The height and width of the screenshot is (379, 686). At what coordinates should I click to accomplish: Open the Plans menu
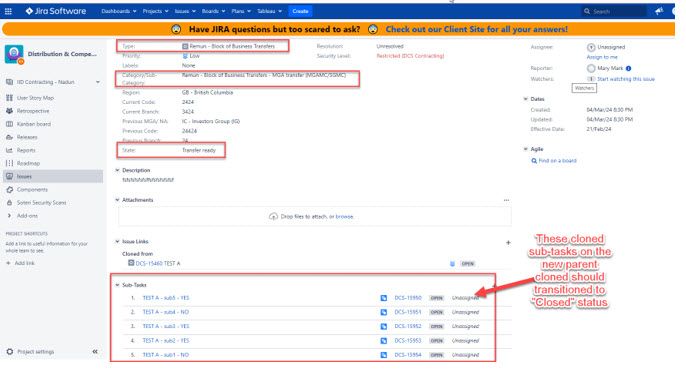pyautogui.click(x=241, y=11)
